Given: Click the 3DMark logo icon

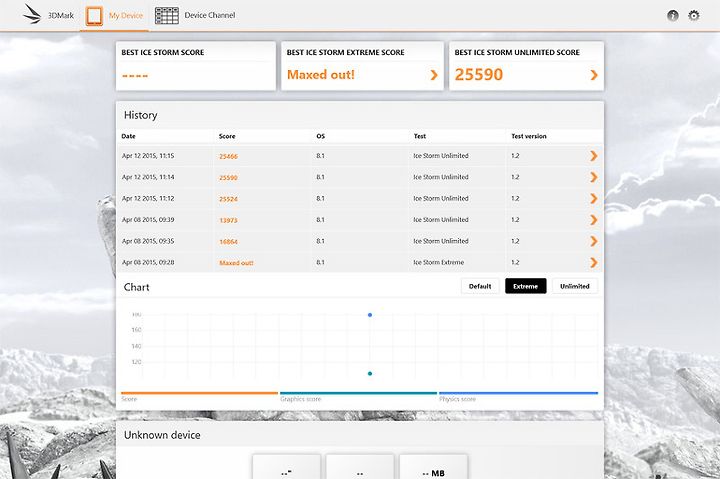Looking at the screenshot, I should click(32, 14).
